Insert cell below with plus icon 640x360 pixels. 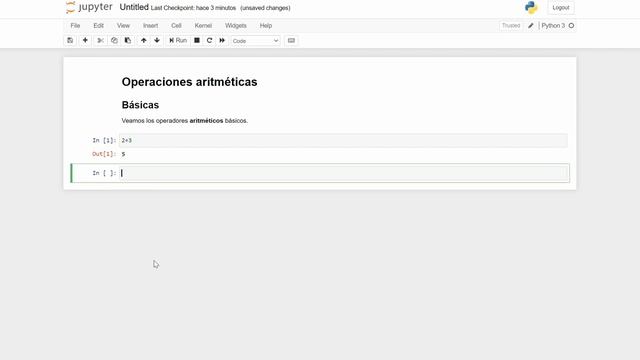tap(85, 40)
